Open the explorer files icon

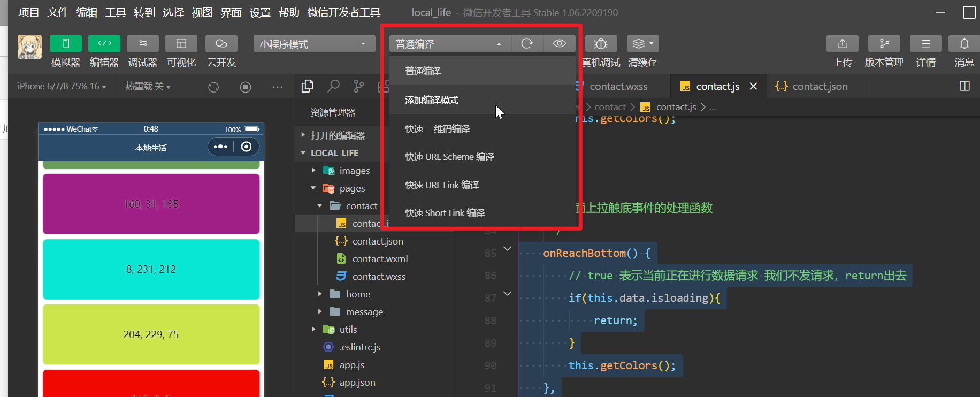[x=308, y=86]
